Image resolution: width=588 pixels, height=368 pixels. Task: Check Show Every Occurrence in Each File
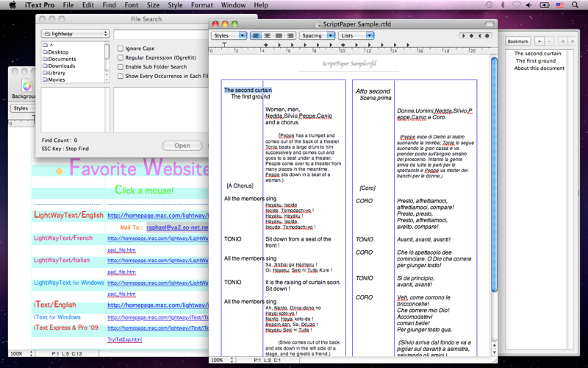pyautogui.click(x=121, y=76)
